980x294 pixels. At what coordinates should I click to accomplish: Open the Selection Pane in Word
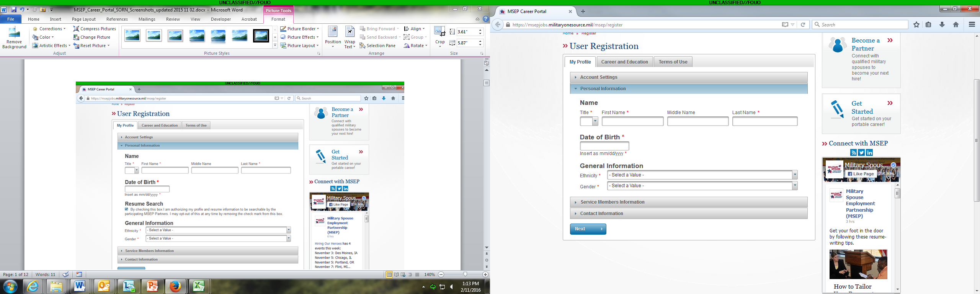click(x=377, y=46)
